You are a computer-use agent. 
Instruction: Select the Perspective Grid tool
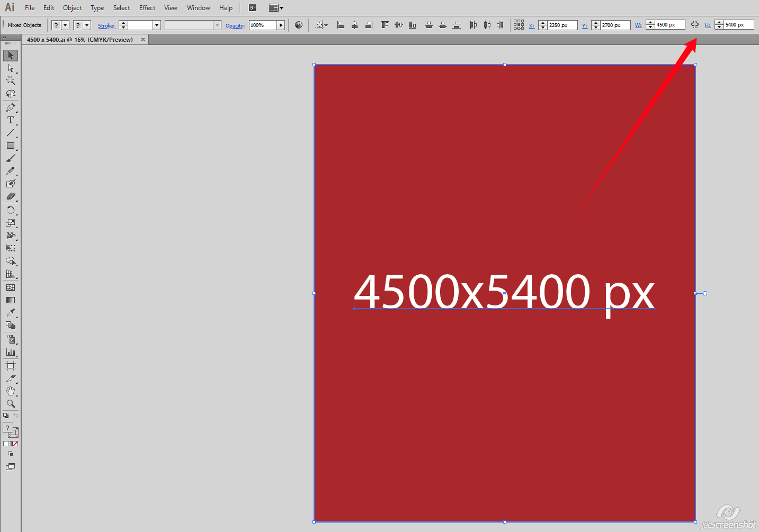coord(11,274)
